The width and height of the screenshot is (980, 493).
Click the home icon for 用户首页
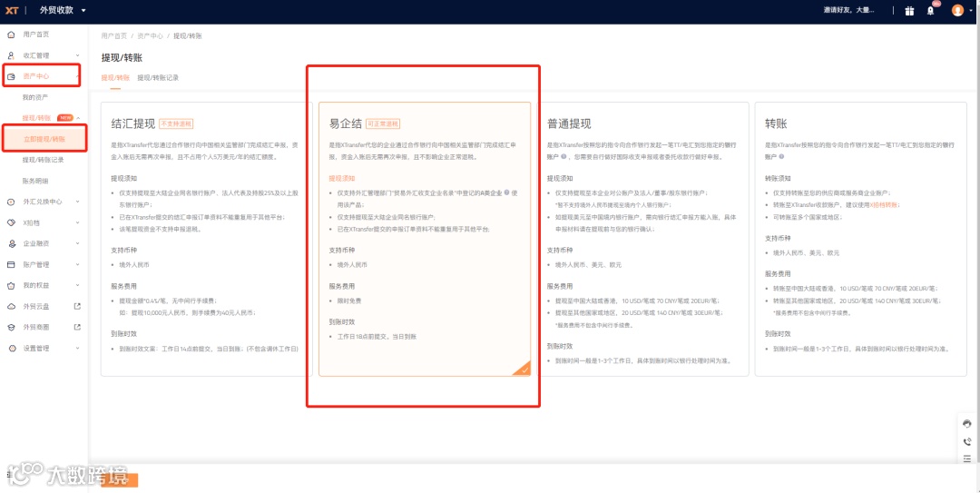[x=11, y=35]
